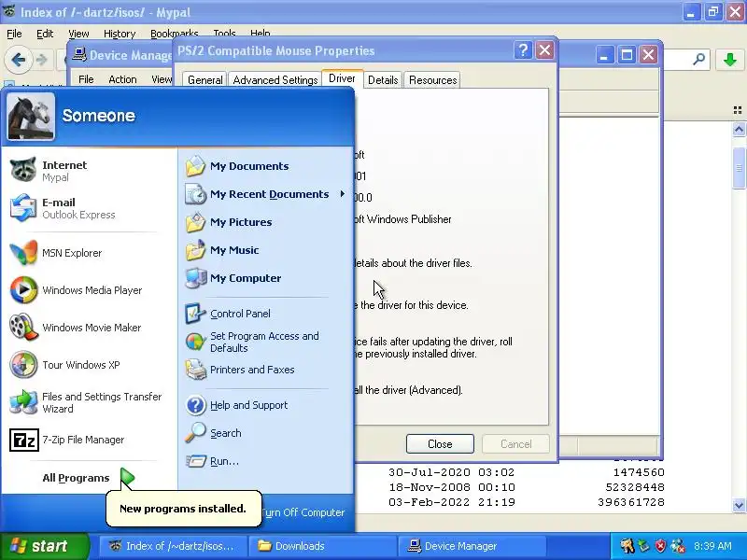This screenshot has width=747, height=560.
Task: Start Windows Media Player icon
Action: pos(23,290)
